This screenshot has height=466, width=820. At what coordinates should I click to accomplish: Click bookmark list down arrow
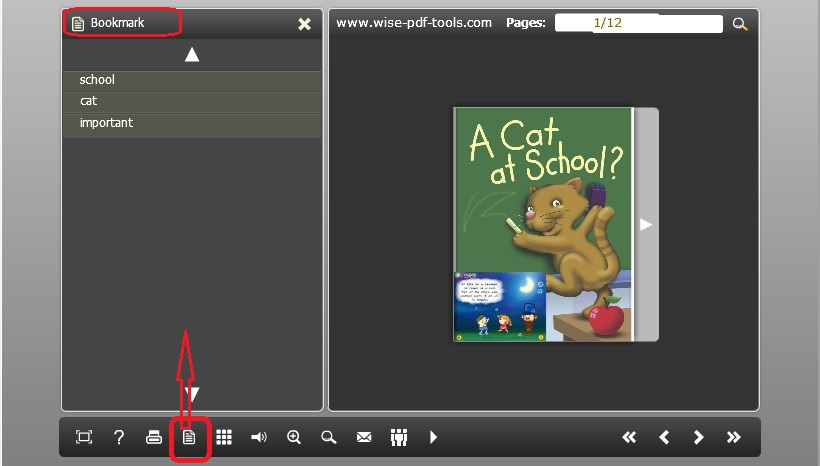(x=193, y=394)
